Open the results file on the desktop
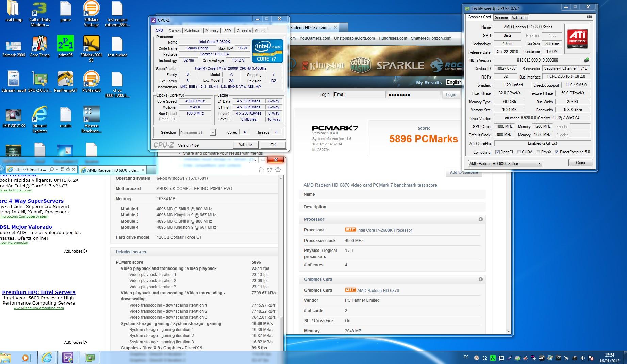 [x=65, y=117]
